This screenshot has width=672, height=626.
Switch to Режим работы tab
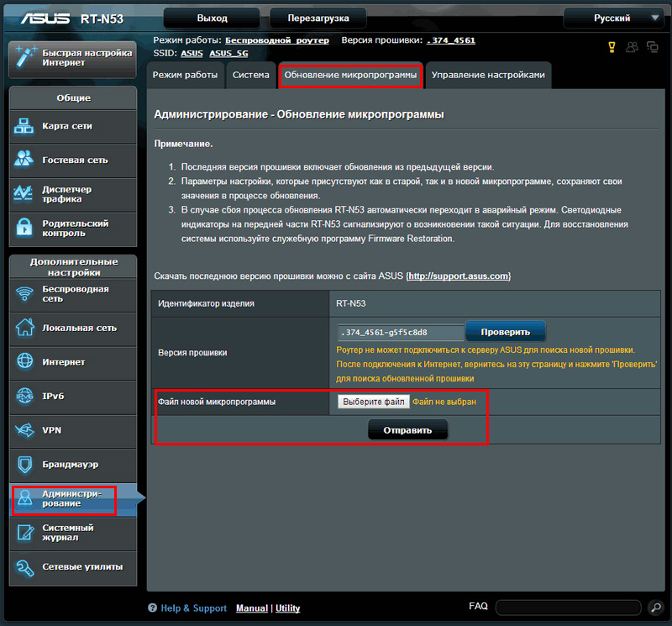[x=185, y=75]
